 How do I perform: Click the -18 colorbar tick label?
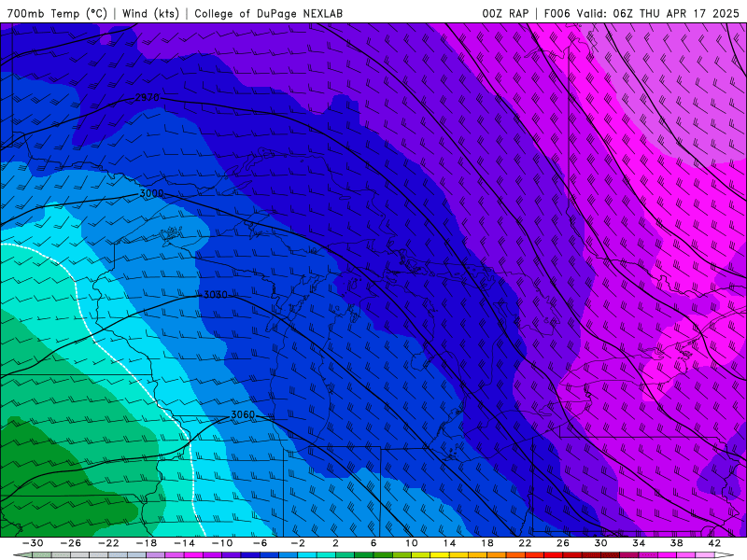pos(147,543)
